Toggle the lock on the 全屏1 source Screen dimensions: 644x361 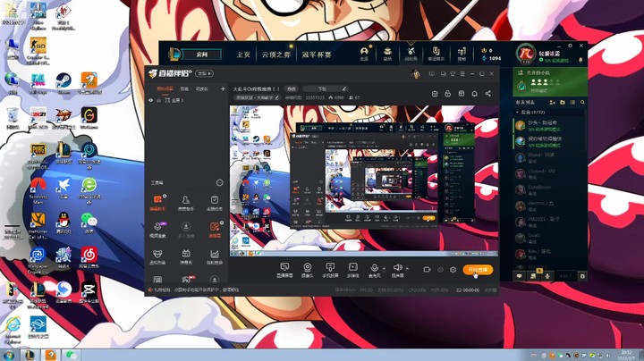158,100
